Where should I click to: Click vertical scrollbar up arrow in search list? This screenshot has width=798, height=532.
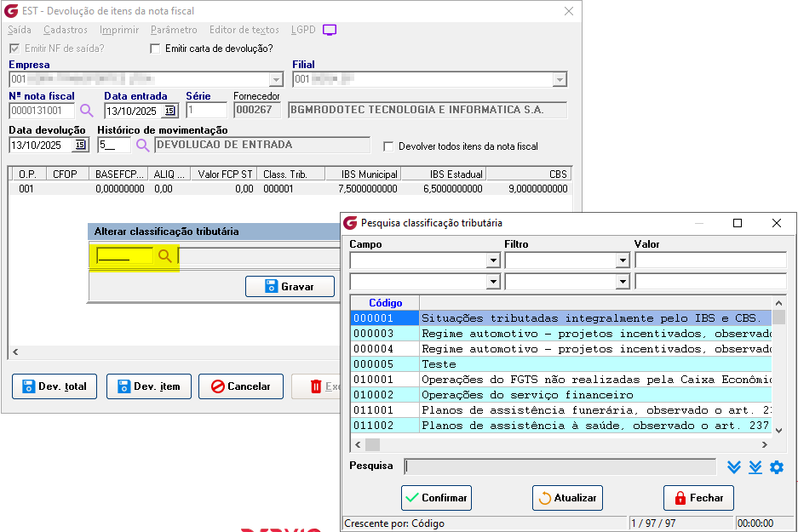778,303
